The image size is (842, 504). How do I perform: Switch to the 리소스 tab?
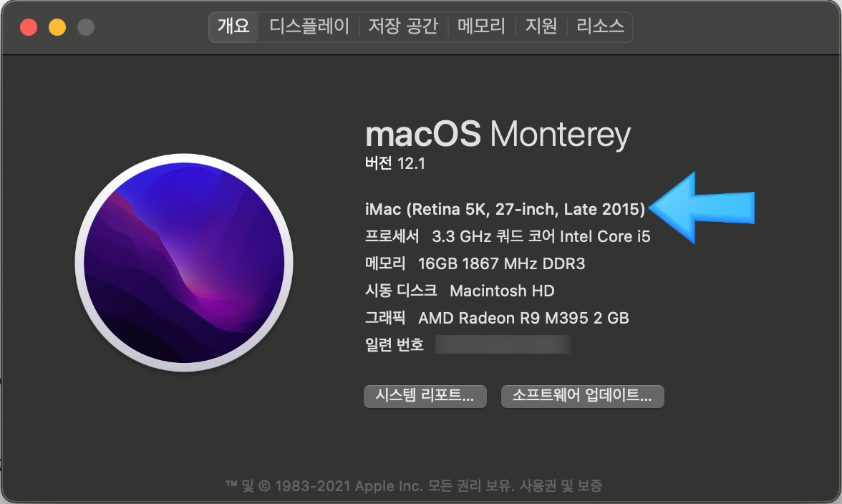click(x=600, y=26)
